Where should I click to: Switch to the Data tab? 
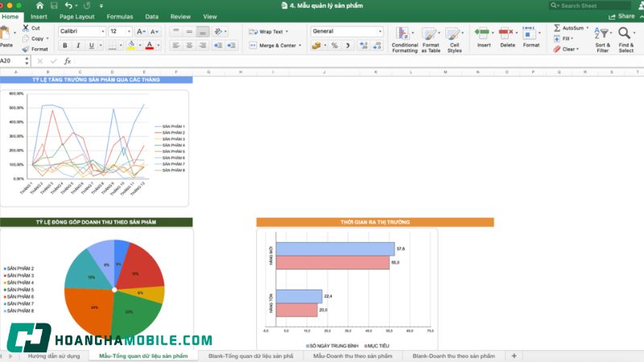(151, 17)
